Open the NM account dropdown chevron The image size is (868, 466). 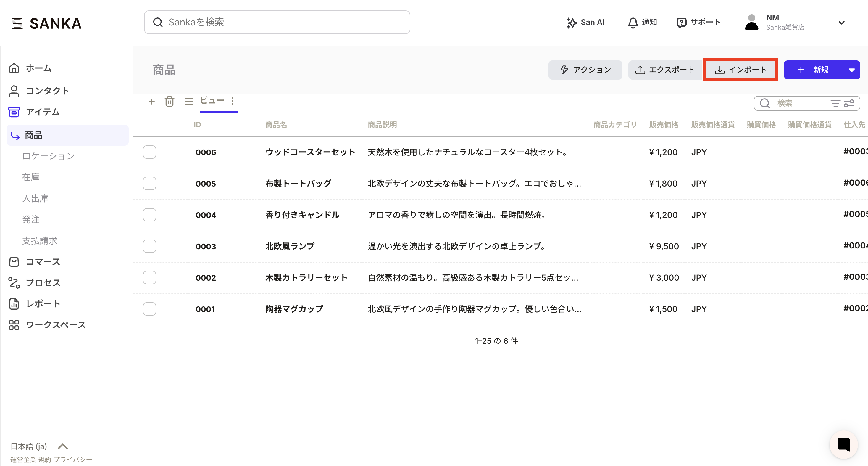coord(841,23)
